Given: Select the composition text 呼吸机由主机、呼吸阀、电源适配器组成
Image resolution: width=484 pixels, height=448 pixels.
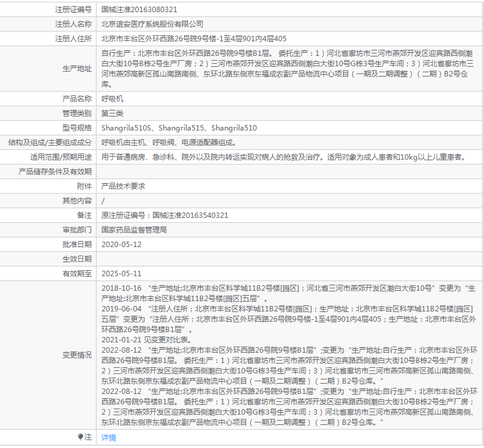Looking at the screenshot, I should pyautogui.click(x=169, y=143).
